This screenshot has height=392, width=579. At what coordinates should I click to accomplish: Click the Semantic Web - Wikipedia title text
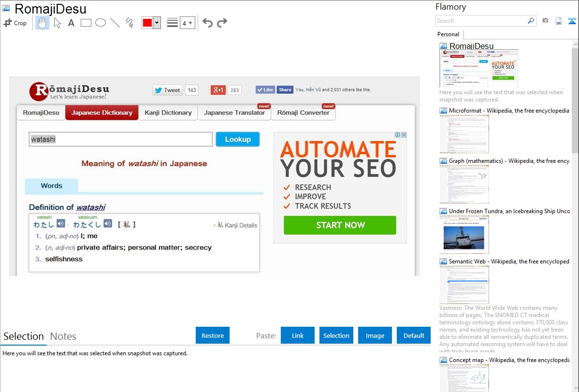509,261
